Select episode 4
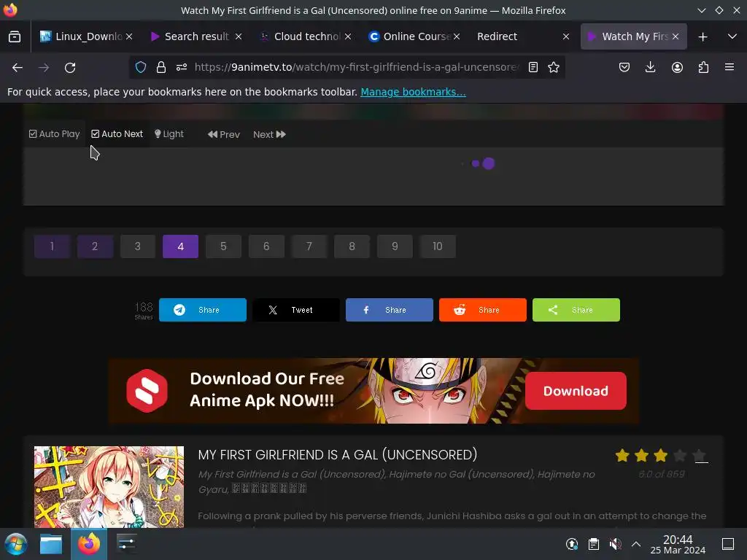The width and height of the screenshot is (747, 560). click(x=181, y=246)
